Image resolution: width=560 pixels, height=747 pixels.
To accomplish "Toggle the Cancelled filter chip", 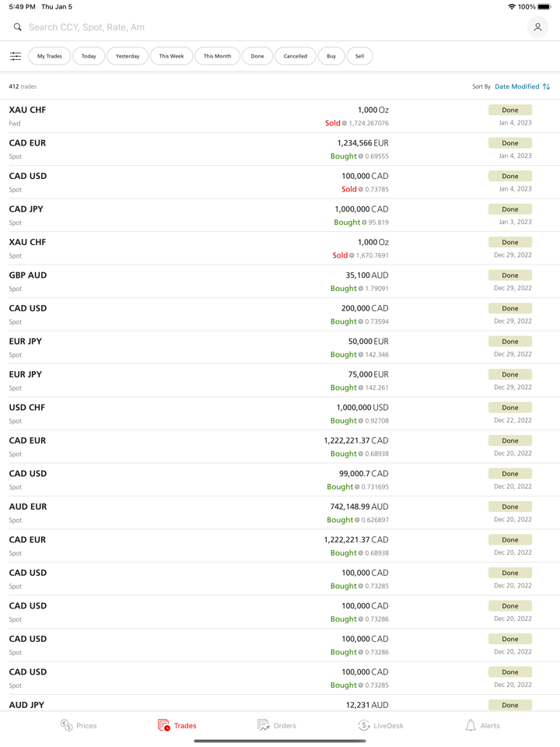I will (296, 56).
